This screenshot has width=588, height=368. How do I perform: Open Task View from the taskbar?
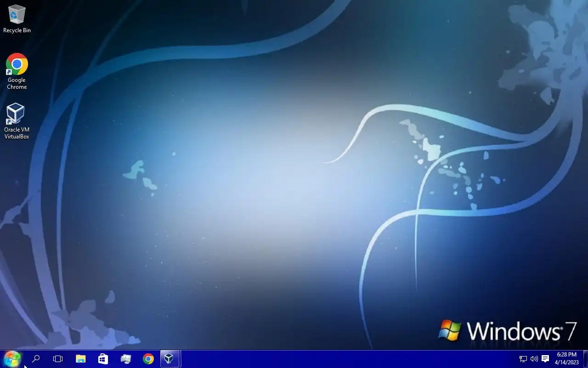tap(58, 359)
